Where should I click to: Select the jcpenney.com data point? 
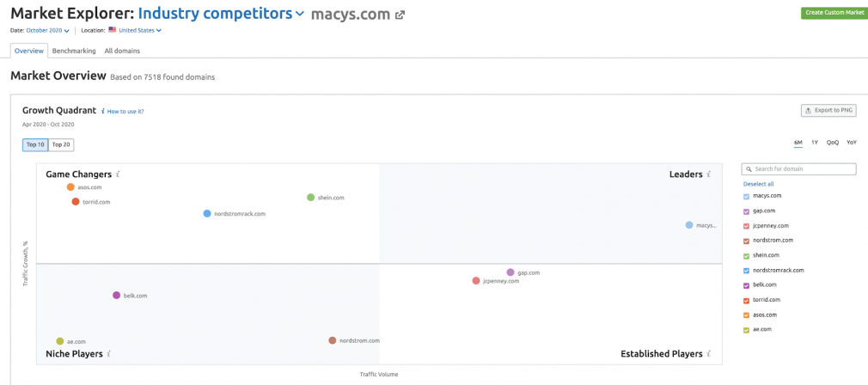[x=476, y=280]
